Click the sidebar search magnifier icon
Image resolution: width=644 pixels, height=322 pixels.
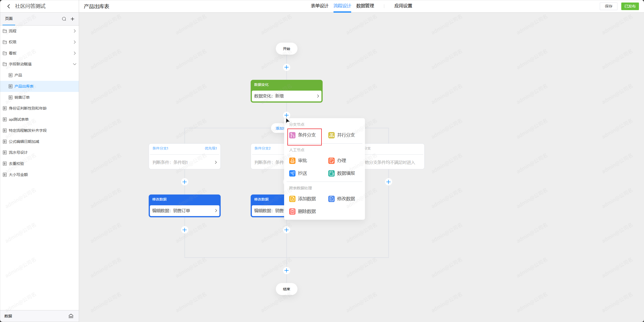click(x=64, y=19)
